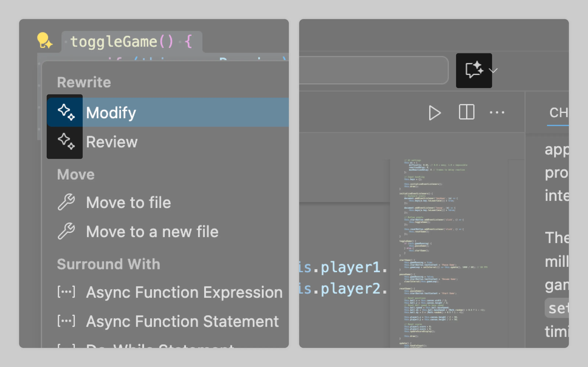Open the more actions ellipsis menu
This screenshot has width=588, height=367.
click(x=497, y=113)
